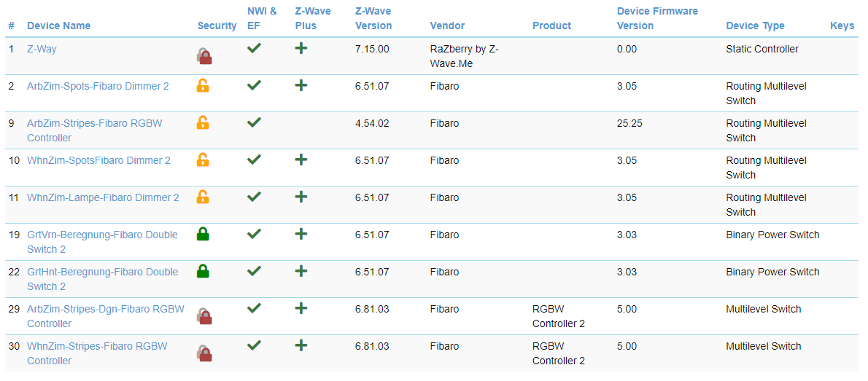
Task: Click the green lock icon for GrtVrn-Beregnung device
Action: coord(204,234)
